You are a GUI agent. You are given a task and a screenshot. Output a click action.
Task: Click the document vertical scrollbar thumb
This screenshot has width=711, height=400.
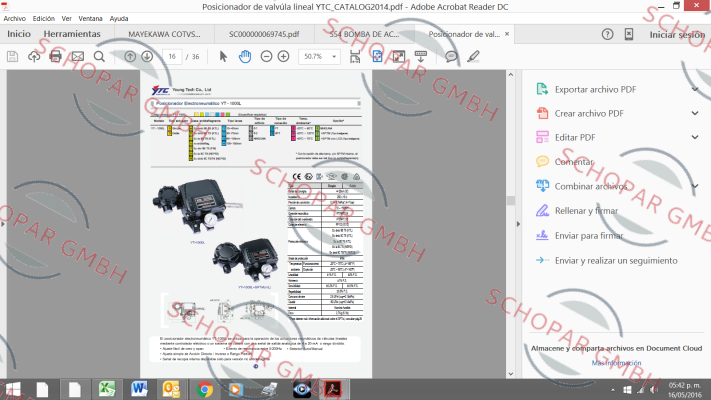tap(511, 200)
